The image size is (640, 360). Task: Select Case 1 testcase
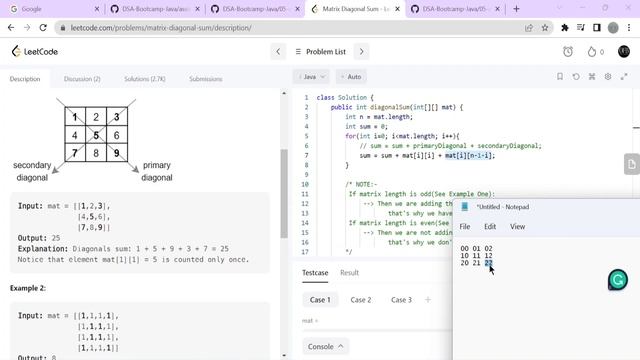(x=320, y=300)
